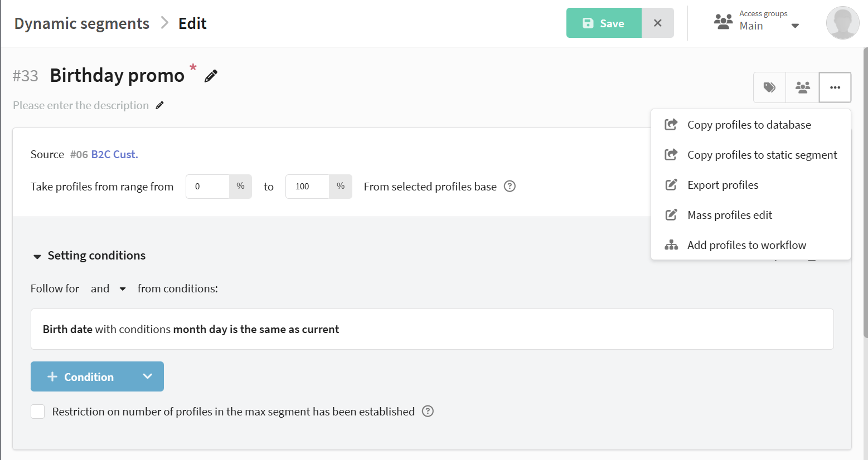The height and width of the screenshot is (460, 868).
Task: Open the B2C Cust. source link
Action: pyautogui.click(x=114, y=154)
